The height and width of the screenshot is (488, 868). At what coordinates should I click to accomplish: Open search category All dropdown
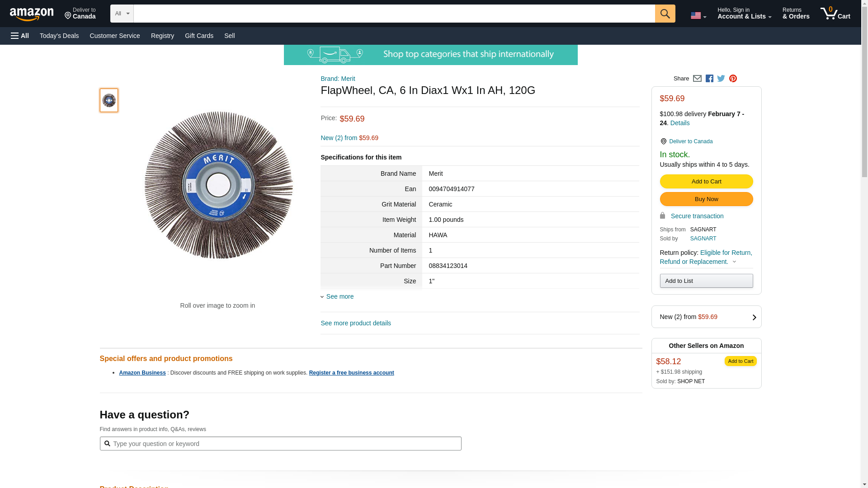pos(122,14)
